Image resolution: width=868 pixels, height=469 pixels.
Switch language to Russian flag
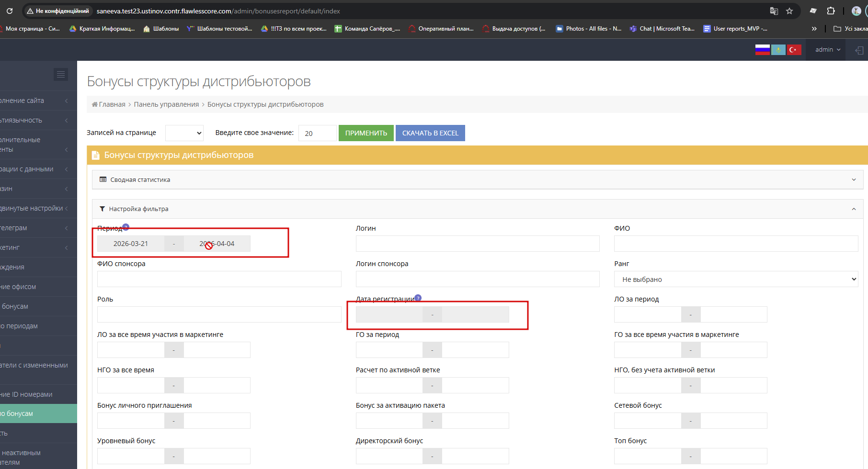tap(762, 50)
